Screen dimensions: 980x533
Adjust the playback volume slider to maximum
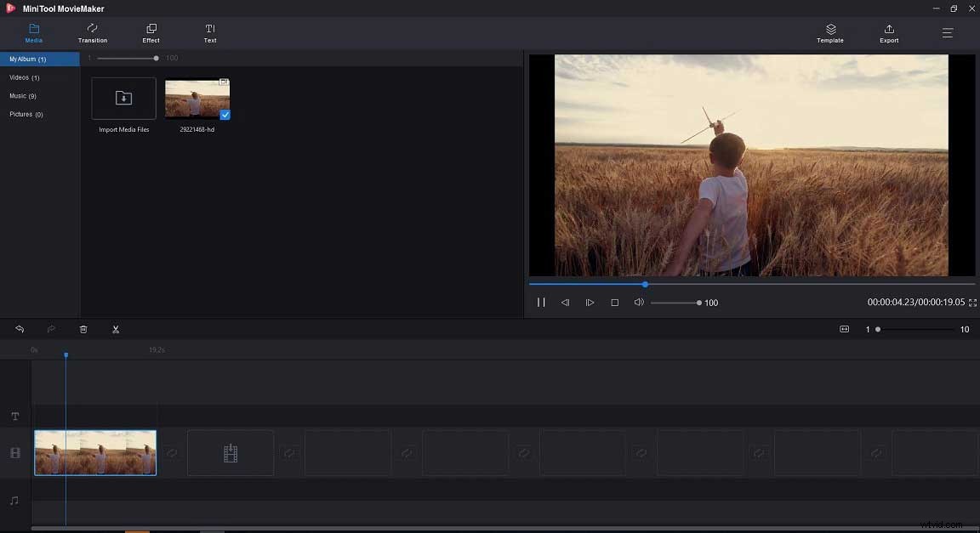[699, 302]
